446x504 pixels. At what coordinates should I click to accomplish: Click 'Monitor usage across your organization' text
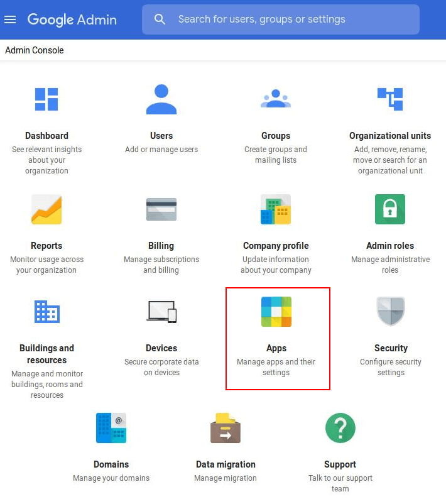tap(46, 265)
